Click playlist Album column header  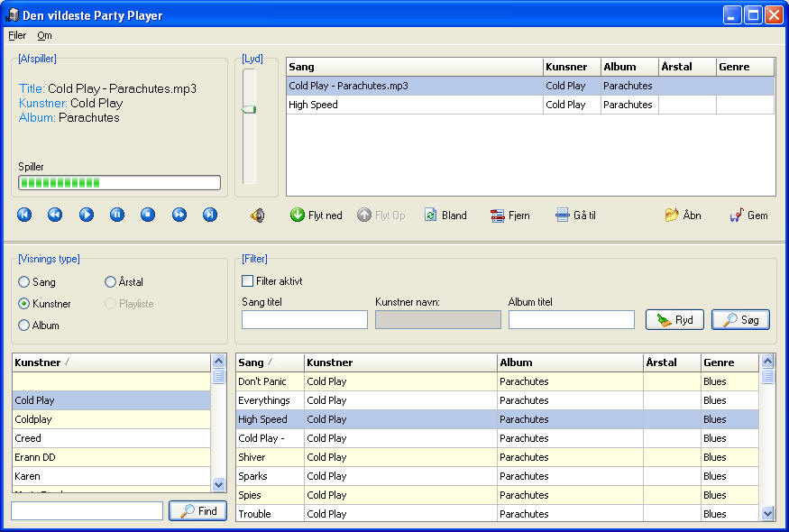click(x=629, y=67)
